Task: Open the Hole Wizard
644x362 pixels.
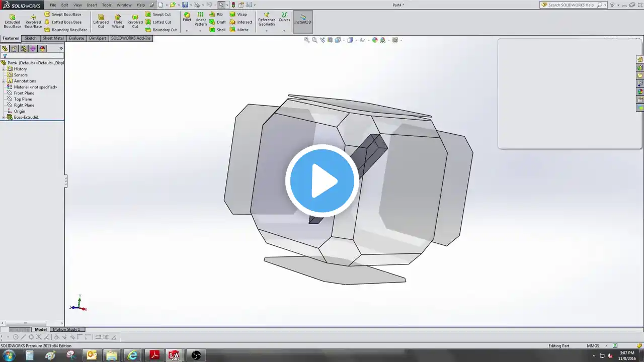Action: [118, 21]
